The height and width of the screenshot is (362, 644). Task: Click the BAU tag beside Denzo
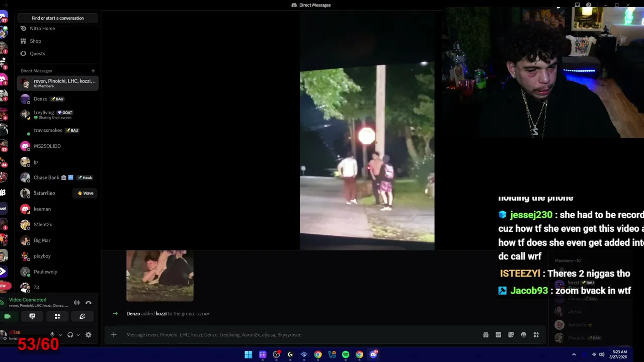pyautogui.click(x=57, y=99)
